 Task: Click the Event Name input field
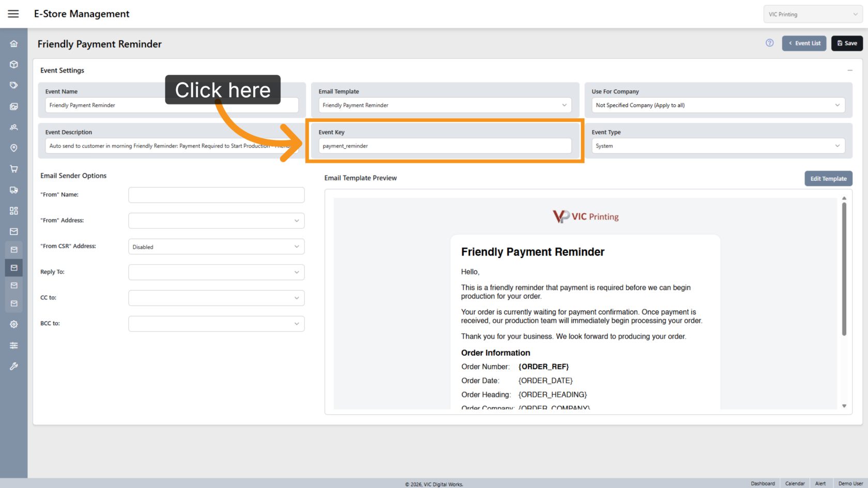click(172, 105)
